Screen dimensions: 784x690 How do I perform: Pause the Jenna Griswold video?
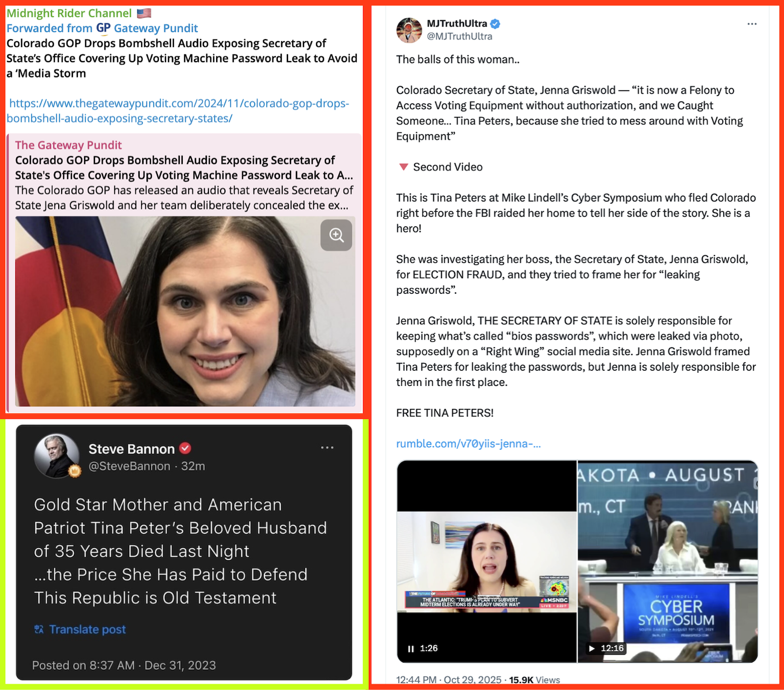pyautogui.click(x=411, y=648)
